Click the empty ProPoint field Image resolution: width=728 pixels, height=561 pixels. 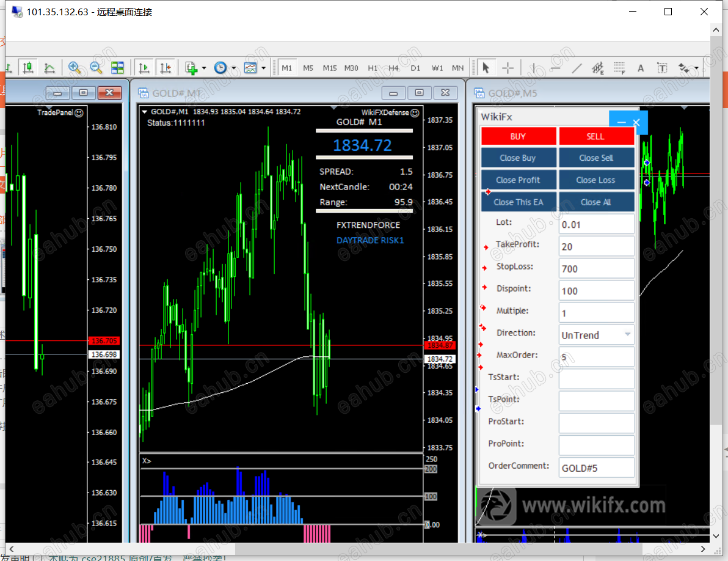[597, 446]
